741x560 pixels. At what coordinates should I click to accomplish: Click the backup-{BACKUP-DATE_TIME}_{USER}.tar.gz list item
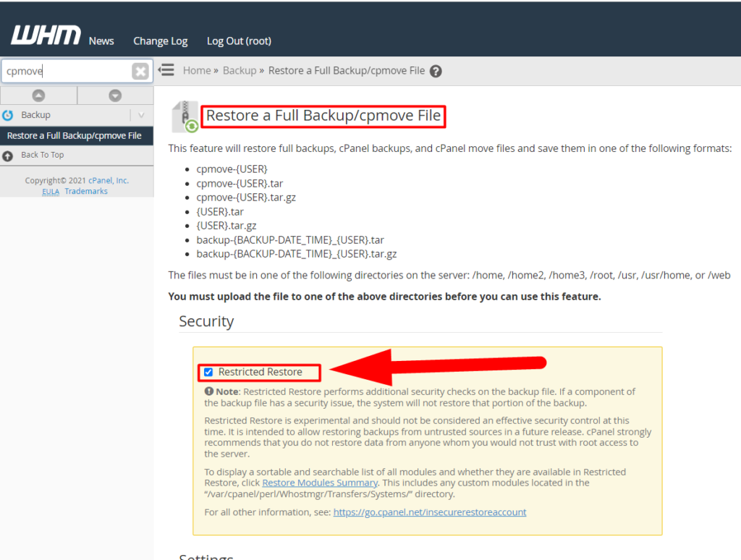[297, 254]
